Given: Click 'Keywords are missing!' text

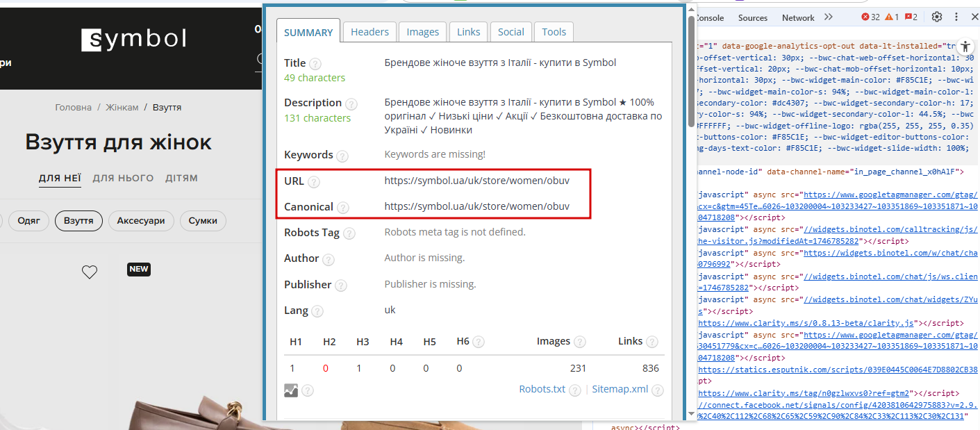Looking at the screenshot, I should pos(435,154).
